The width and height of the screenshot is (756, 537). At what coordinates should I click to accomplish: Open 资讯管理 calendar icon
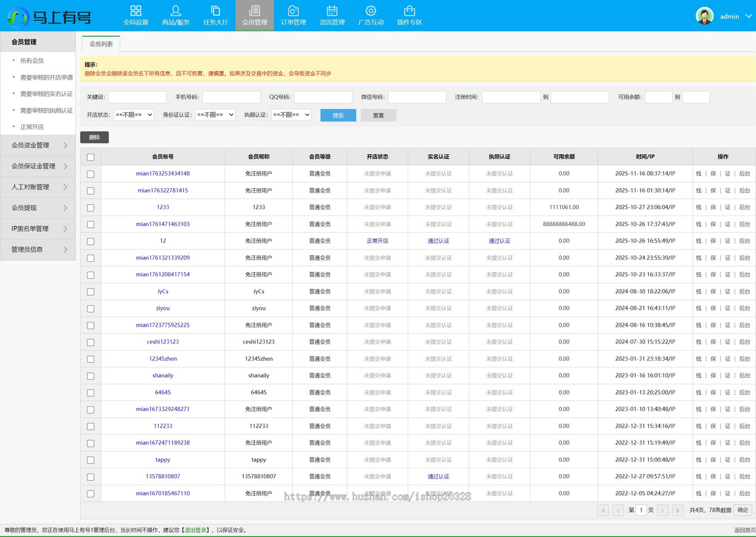[332, 11]
